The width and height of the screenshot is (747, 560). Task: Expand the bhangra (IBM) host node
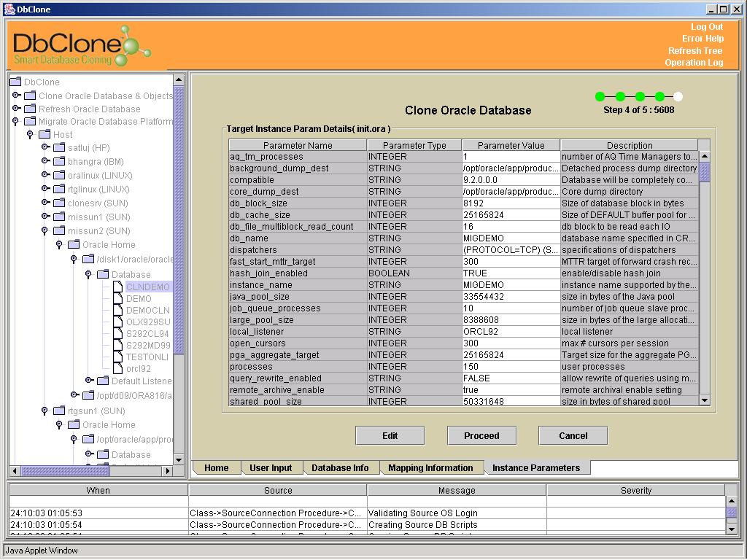(45, 161)
